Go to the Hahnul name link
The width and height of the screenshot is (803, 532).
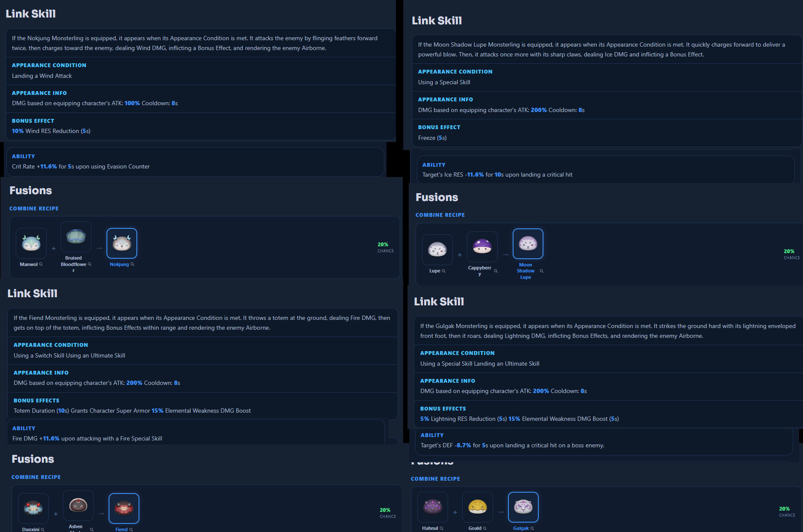[x=430, y=528]
